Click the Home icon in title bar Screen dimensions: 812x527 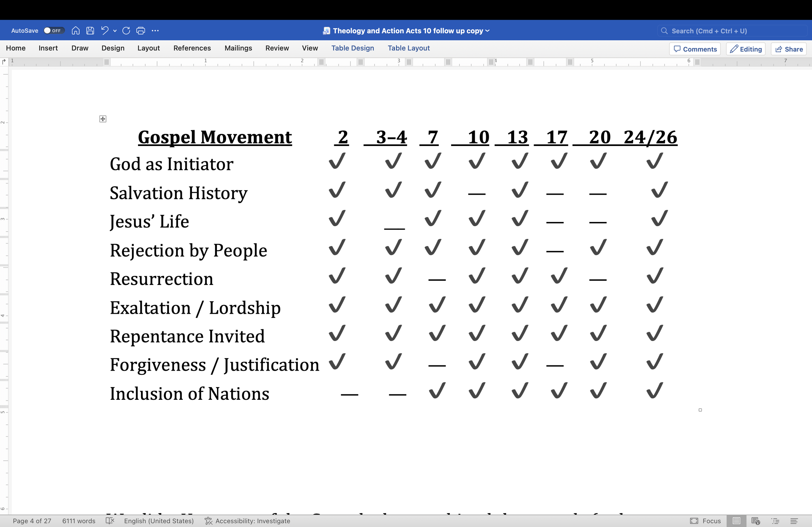tap(76, 31)
